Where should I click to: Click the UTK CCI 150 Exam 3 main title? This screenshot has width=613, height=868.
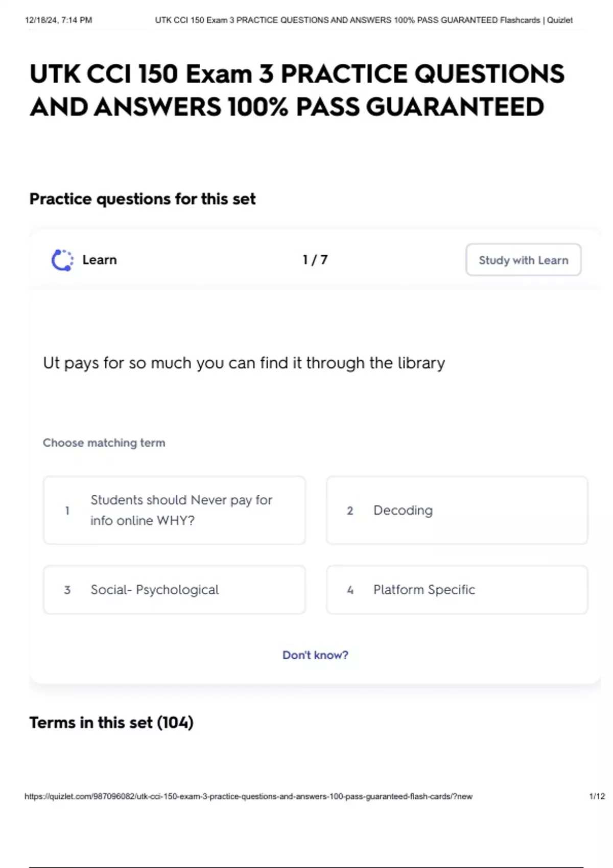tap(297, 90)
